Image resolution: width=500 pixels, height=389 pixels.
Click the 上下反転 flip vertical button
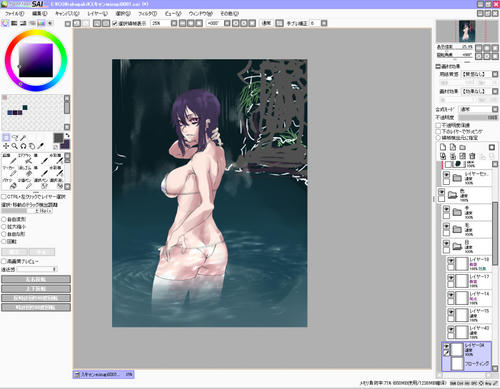36,288
